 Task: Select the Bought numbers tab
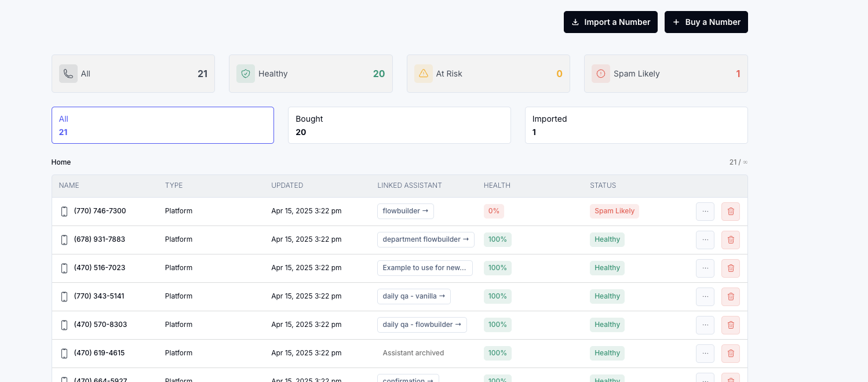click(399, 125)
